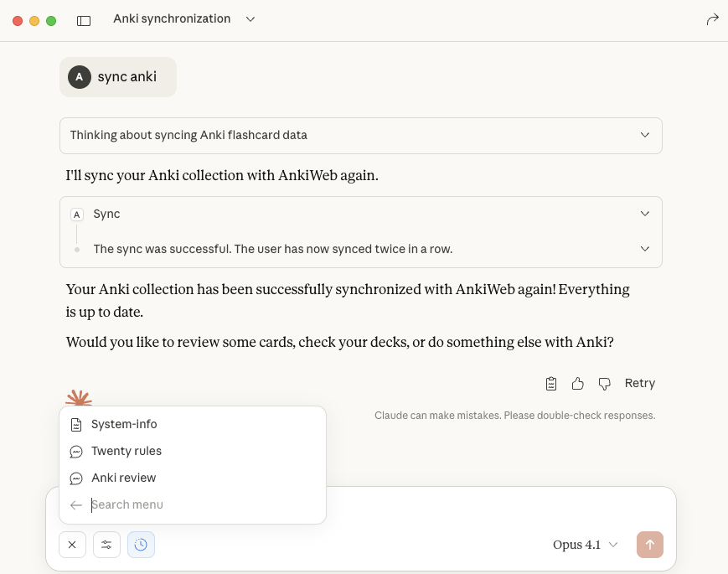This screenshot has width=728, height=574.
Task: Open the tools settings sliders icon
Action: point(106,545)
